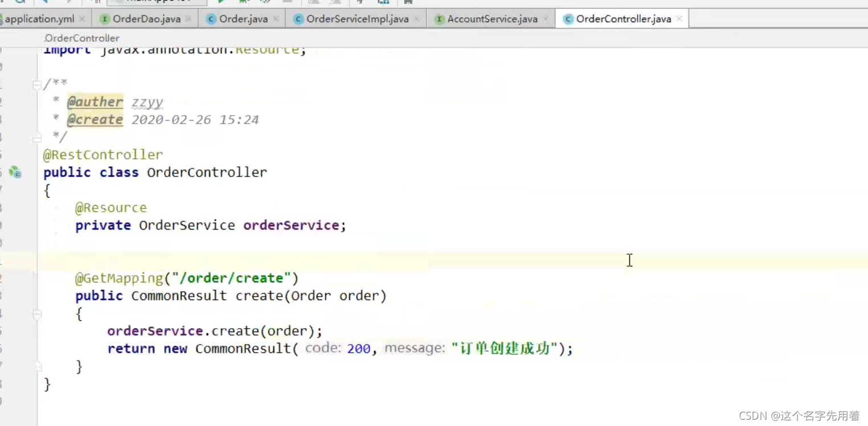
Task: Close the OrderController.java tab
Action: tap(679, 19)
